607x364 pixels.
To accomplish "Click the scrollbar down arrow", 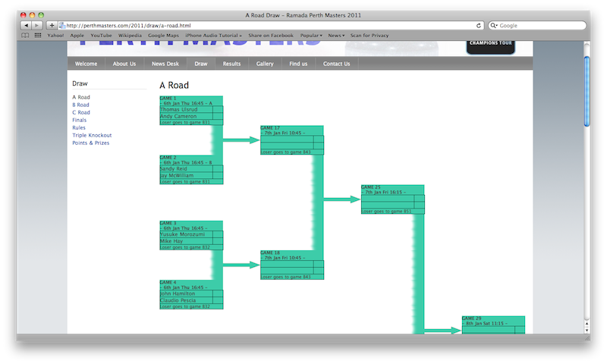I will 587,330.
